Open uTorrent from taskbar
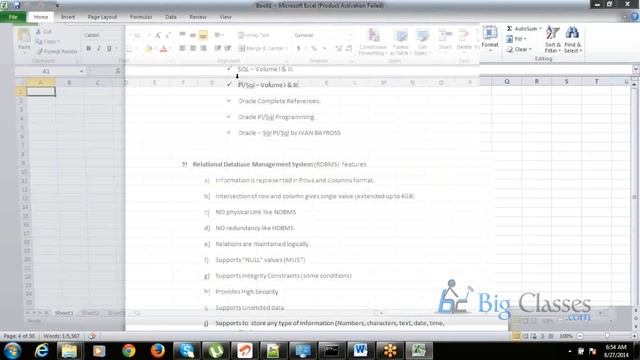640x360 pixels. click(216, 351)
